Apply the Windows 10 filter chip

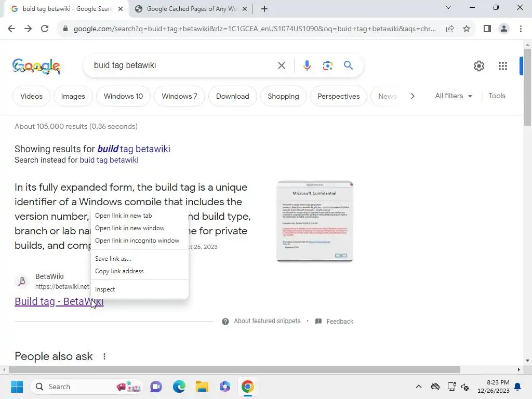tap(123, 96)
